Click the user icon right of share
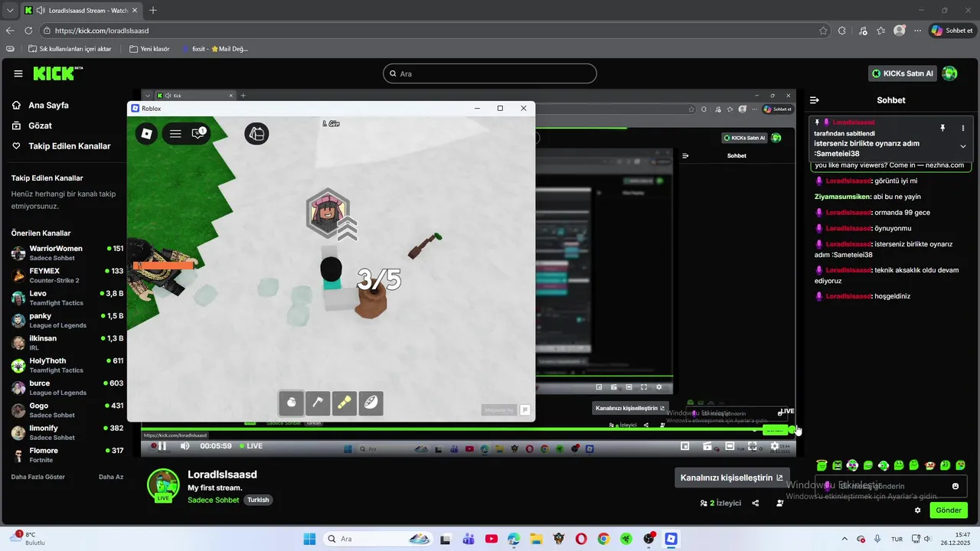Screen dimensions: 980x551 [779, 503]
